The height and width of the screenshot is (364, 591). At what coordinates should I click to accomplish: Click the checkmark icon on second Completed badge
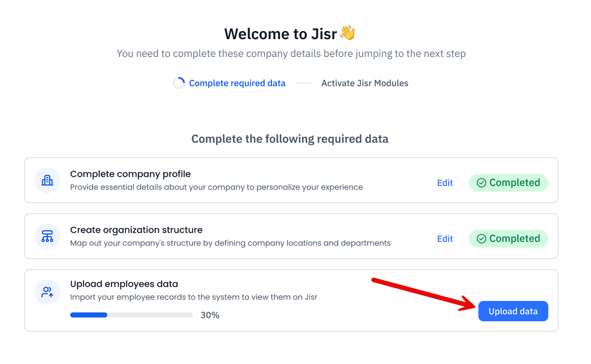pyautogui.click(x=481, y=238)
